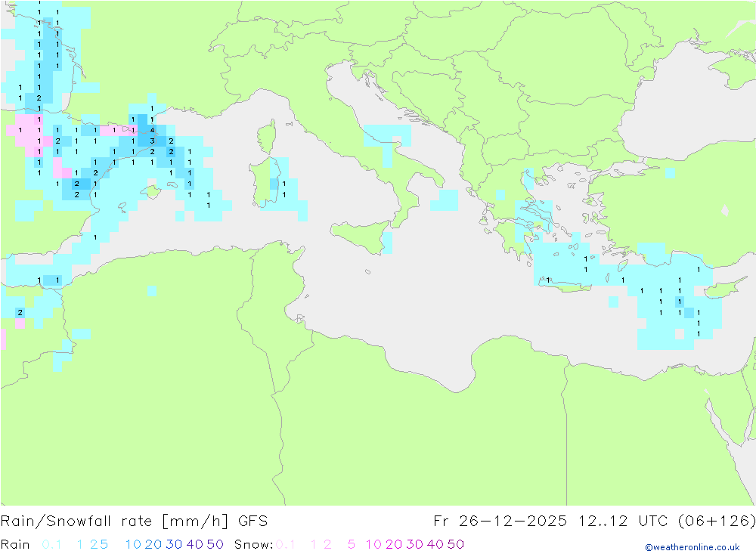Select the date text "Fr 26-12-2025"

click(x=500, y=522)
